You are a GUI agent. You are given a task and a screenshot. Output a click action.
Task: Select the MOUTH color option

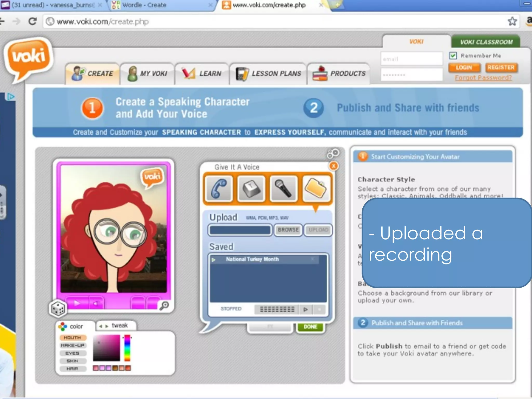pyautogui.click(x=73, y=338)
